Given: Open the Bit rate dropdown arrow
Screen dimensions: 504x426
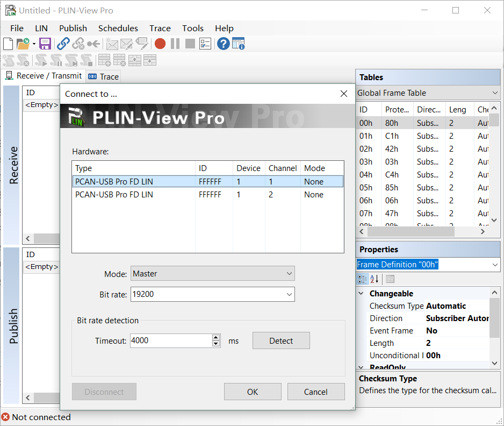Looking at the screenshot, I should tap(289, 294).
